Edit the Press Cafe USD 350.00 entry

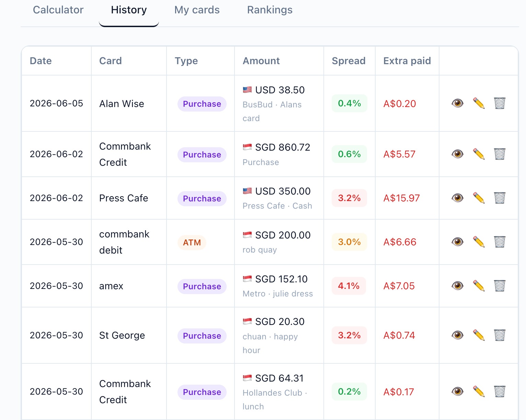pos(479,198)
